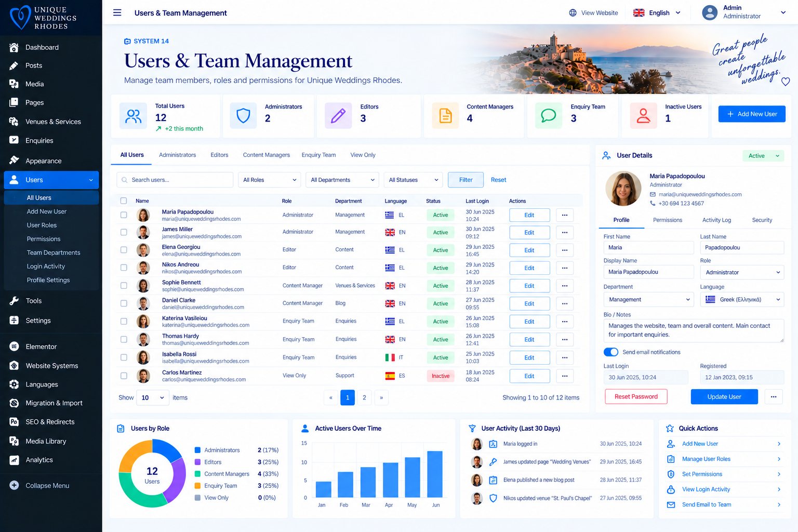Expand the All Statuses filter
Viewport: 798px width, 532px height.
413,180
